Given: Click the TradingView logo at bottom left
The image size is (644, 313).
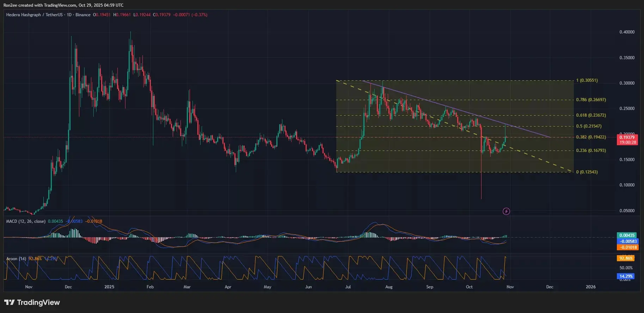Looking at the screenshot, I should (32, 302).
